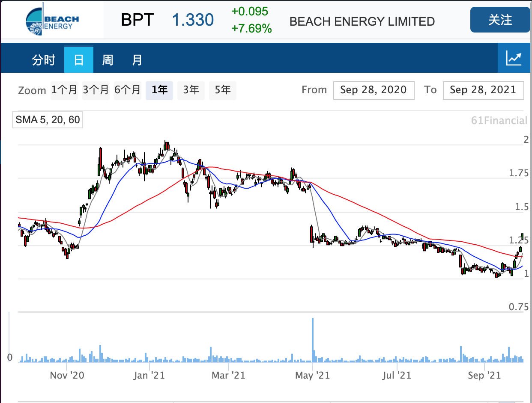This screenshot has width=532, height=403.
Task: Edit the To date field
Action: tap(484, 90)
